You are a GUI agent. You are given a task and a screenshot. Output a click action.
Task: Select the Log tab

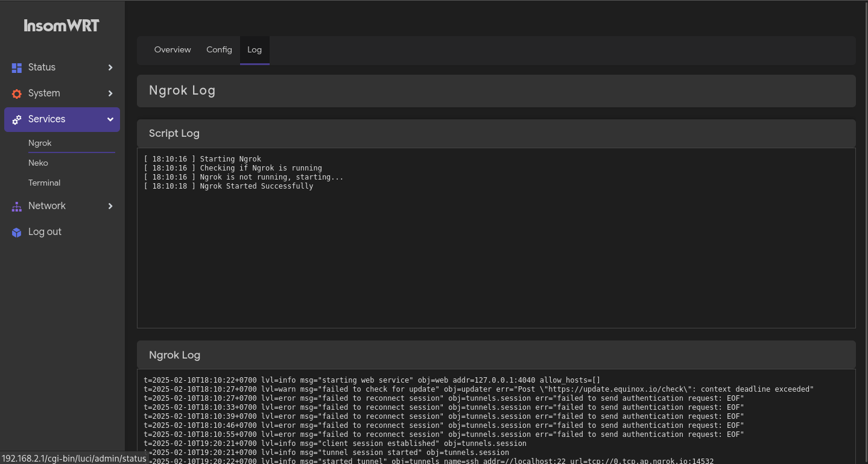coord(255,50)
